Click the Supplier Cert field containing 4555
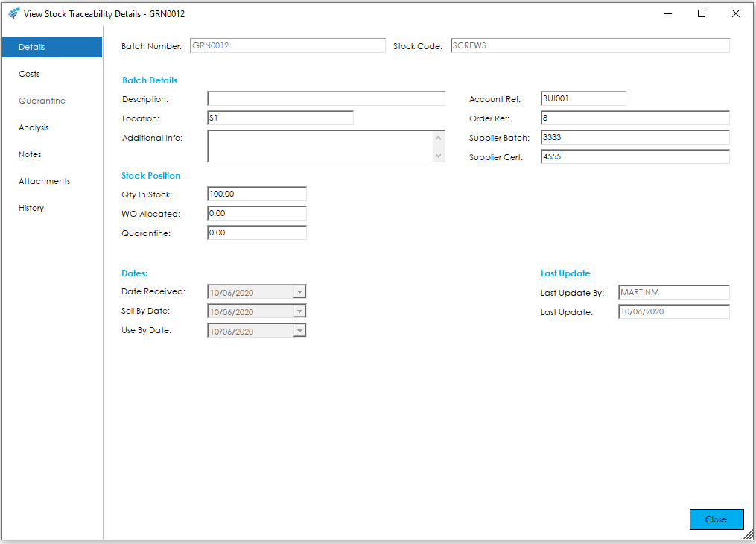 click(x=635, y=156)
